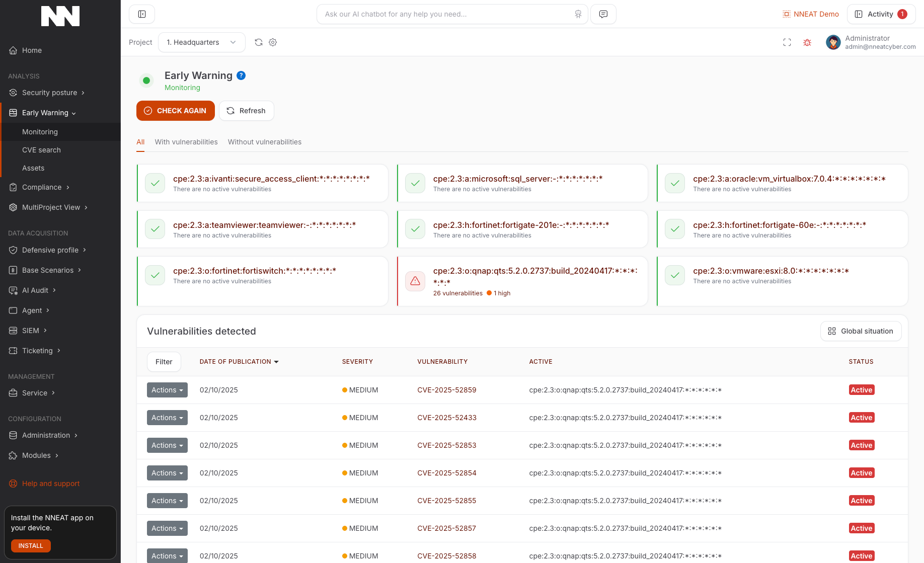This screenshot has height=563, width=924.
Task: Switch to With vulnerabilities tab
Action: click(186, 142)
